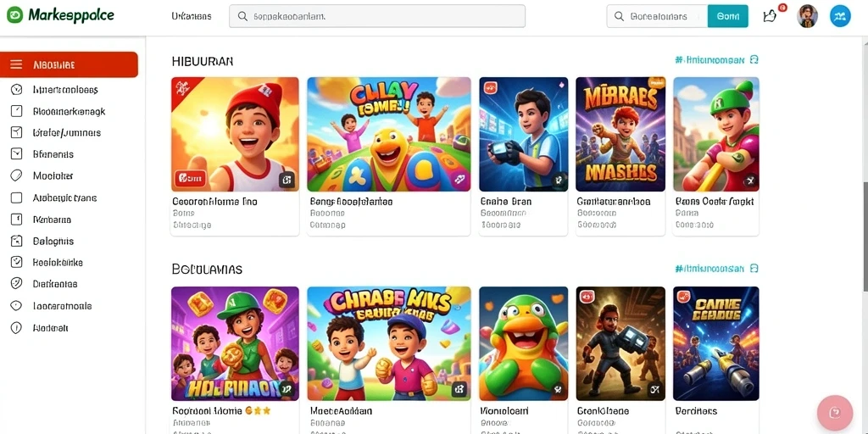Screen dimensions: 868x434
Task: Click the square icon beside Flioocnarkonagk
Action: [x=17, y=111]
